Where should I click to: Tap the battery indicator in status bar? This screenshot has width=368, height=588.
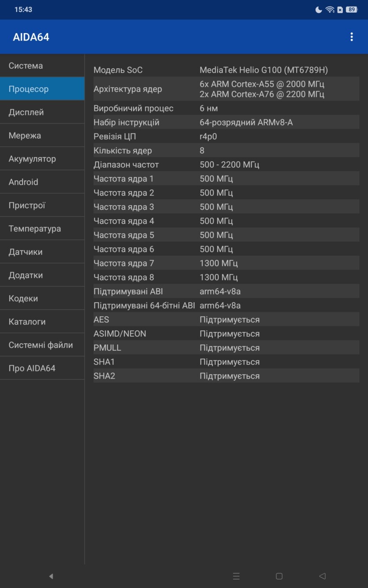coord(351,10)
